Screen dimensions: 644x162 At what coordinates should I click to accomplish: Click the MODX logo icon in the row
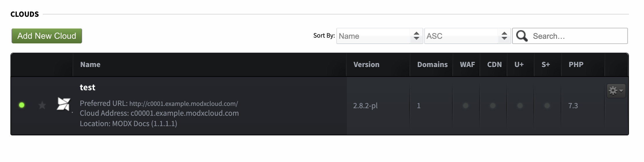64,104
